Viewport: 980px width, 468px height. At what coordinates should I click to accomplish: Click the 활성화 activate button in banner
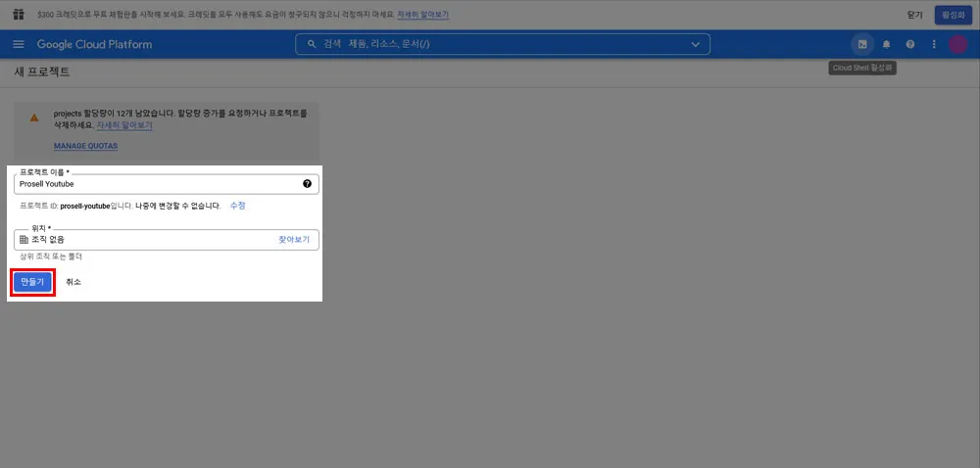(954, 15)
